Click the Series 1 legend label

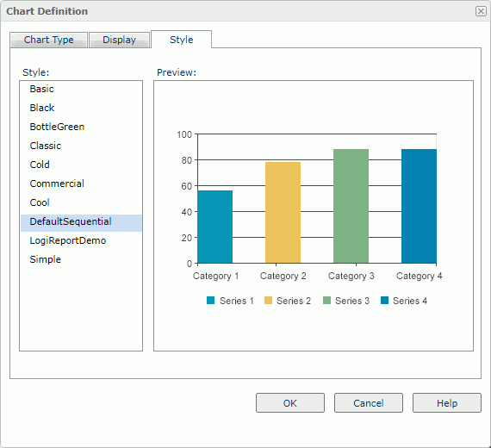pos(236,301)
